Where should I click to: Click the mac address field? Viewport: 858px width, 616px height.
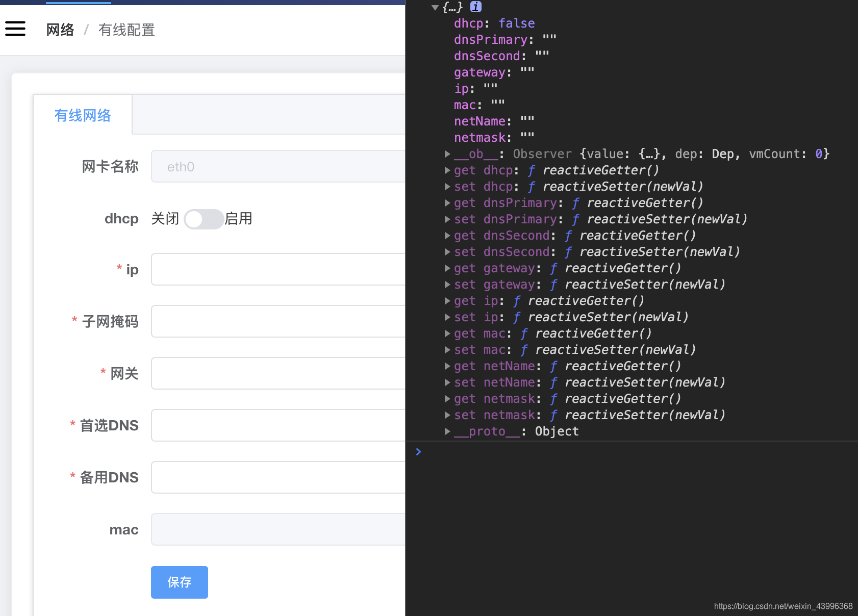(278, 529)
